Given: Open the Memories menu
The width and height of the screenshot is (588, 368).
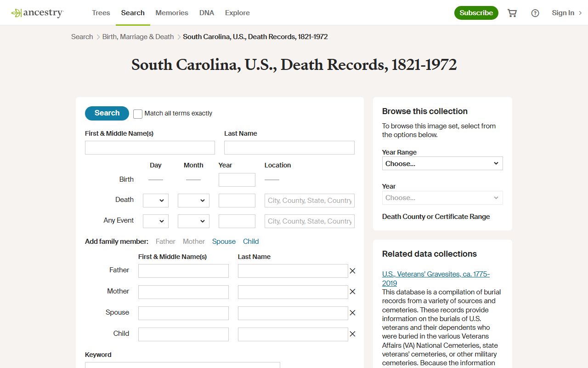Looking at the screenshot, I should (x=172, y=13).
